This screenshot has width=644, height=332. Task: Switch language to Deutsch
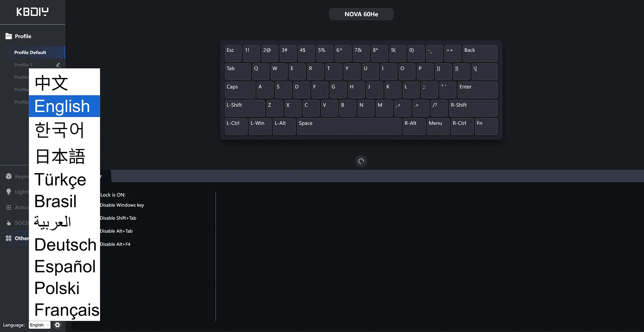(64, 245)
